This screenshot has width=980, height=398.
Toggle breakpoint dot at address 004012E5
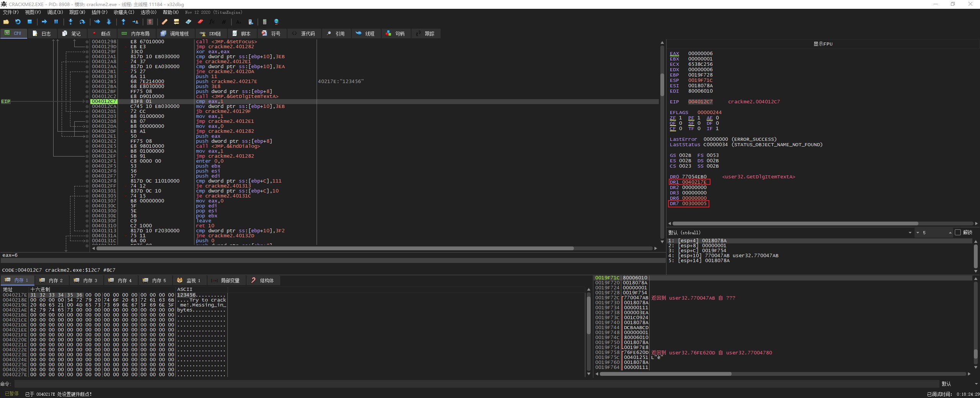point(87,146)
